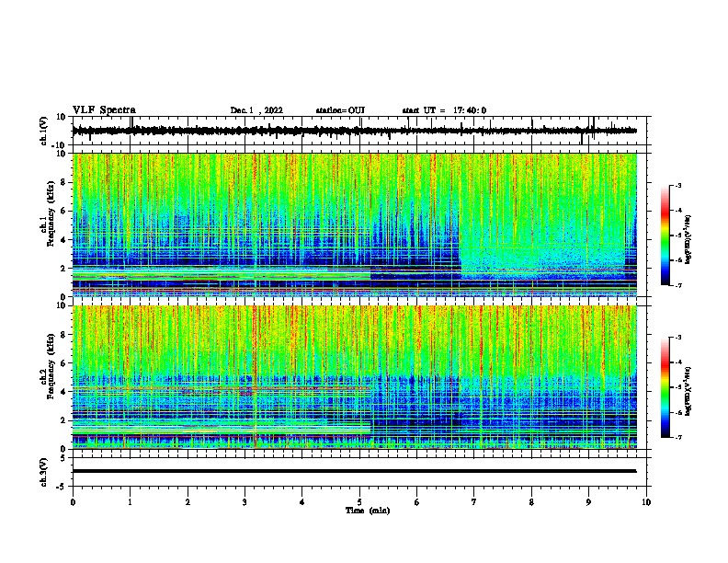Select the "Dec. 1 , 2022" date text
Screen dimensions: 728x563
click(x=256, y=110)
